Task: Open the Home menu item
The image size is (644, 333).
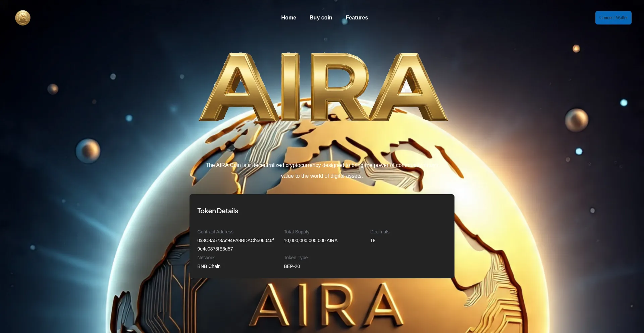Action: (288, 18)
